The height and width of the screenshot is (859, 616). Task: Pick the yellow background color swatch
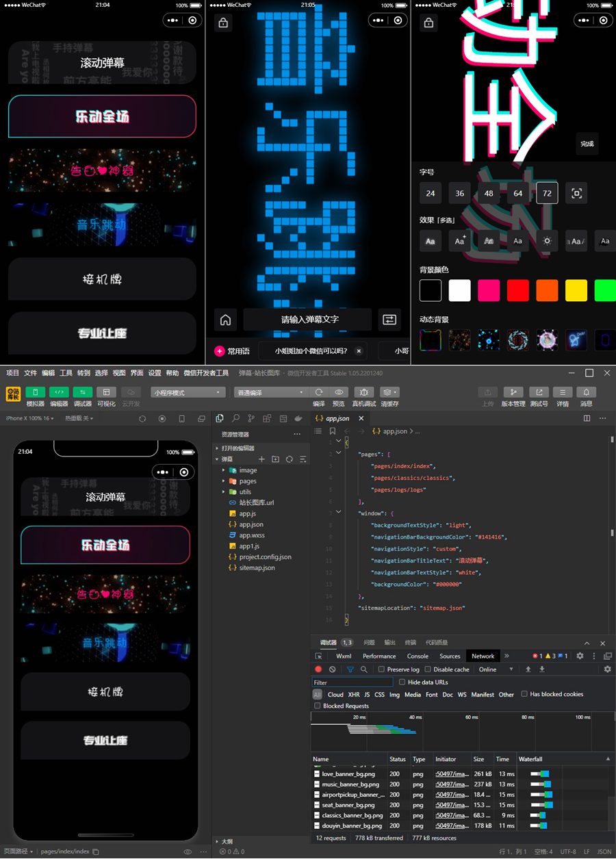[x=576, y=290]
